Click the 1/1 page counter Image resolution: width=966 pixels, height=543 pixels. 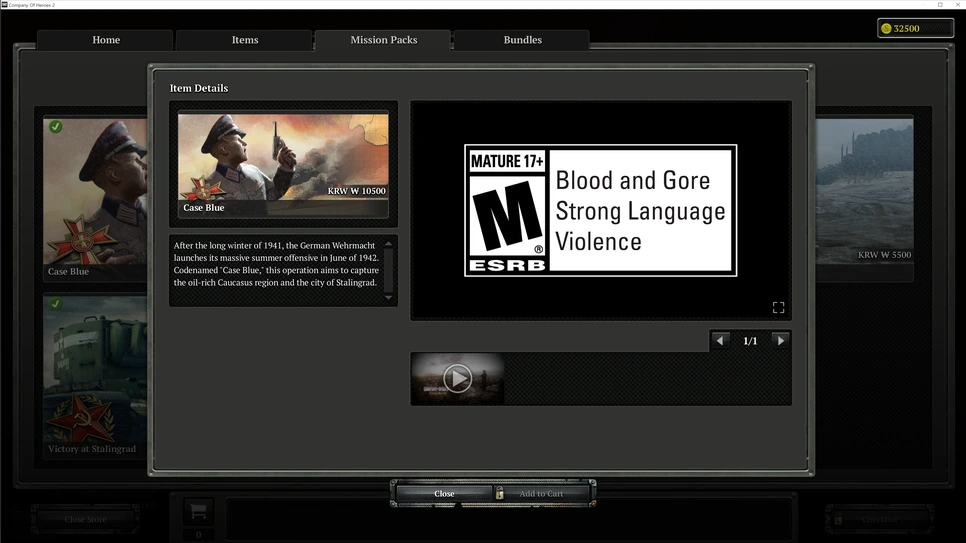pos(750,341)
